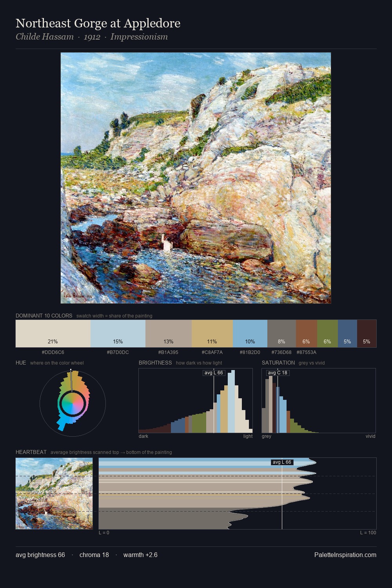Click the 'avg L 66' heartbeat marker label
Image resolution: width=392 pixels, height=588 pixels.
pyautogui.click(x=282, y=462)
